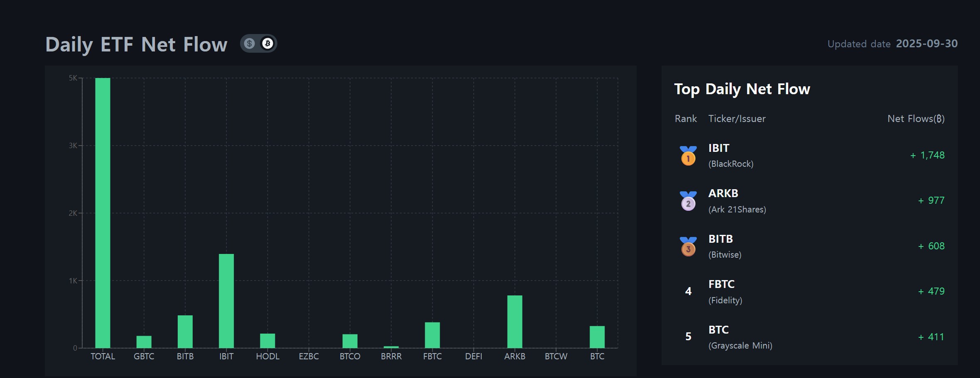Click the TOTAL net flow bar
Viewport: 980px width, 378px height.
(x=103, y=212)
